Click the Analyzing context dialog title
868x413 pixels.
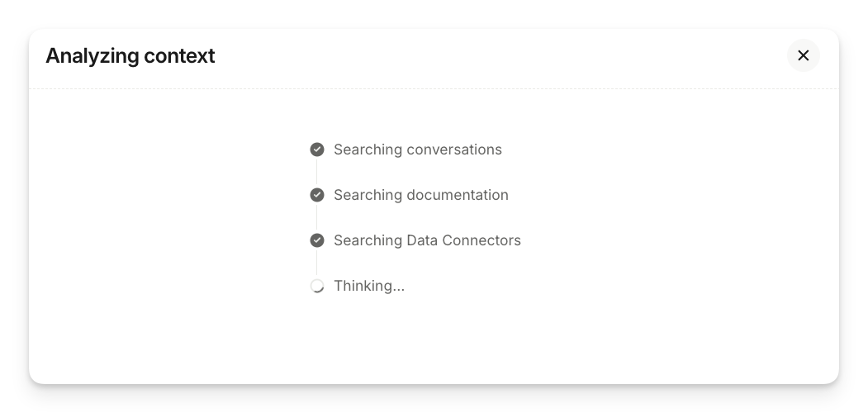130,56
